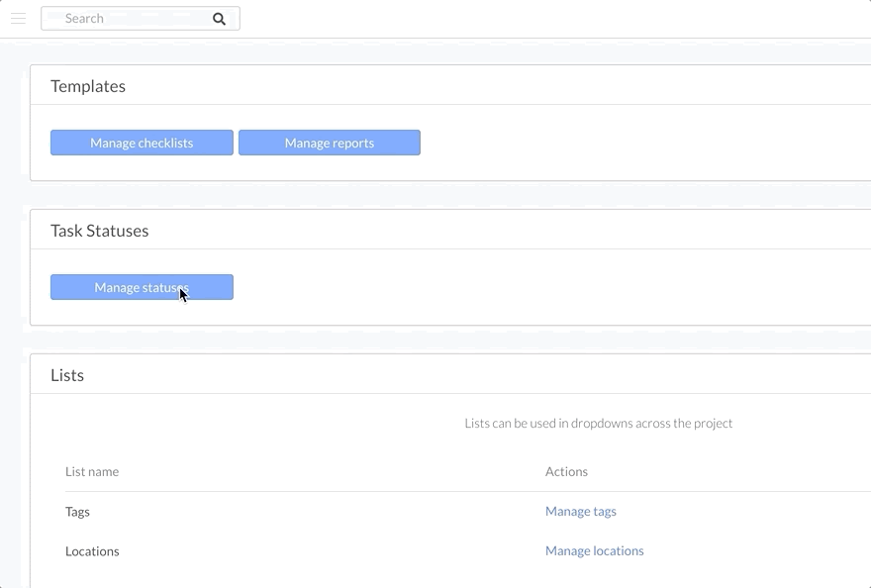Follow the Manage locations link
The height and width of the screenshot is (588, 871).
point(594,551)
